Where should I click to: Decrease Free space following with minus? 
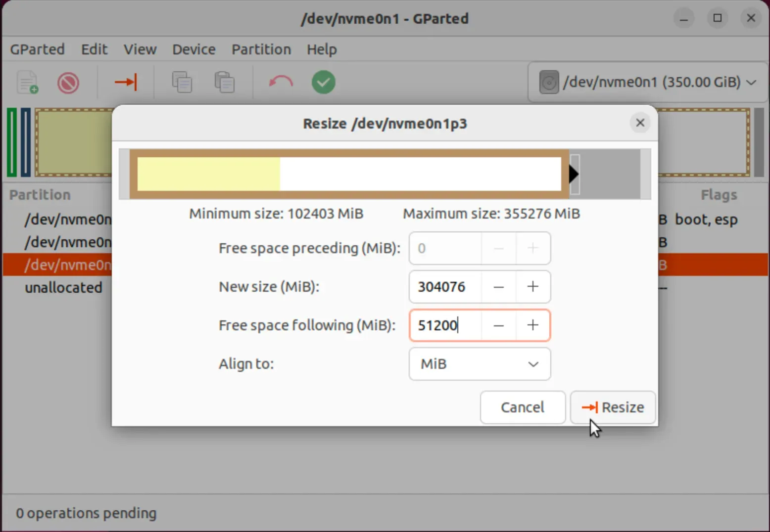click(x=499, y=325)
